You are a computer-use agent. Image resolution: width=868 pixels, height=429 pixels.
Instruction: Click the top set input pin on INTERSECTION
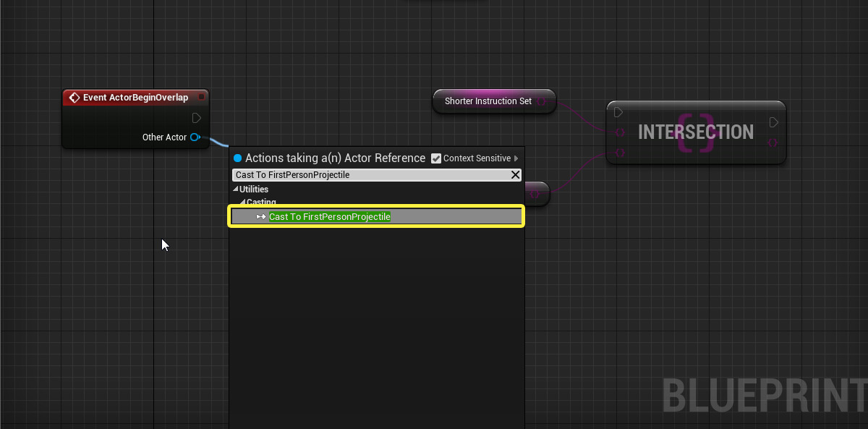click(621, 132)
